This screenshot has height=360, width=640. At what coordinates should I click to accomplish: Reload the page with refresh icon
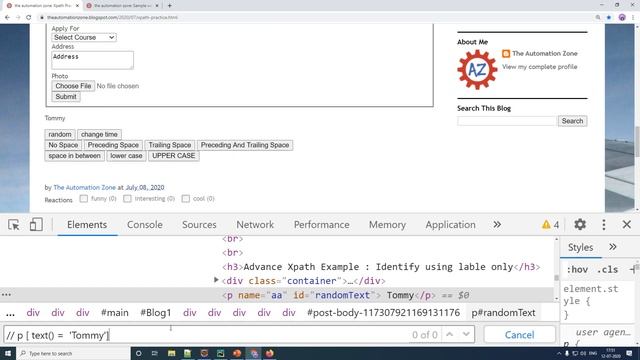point(29,18)
